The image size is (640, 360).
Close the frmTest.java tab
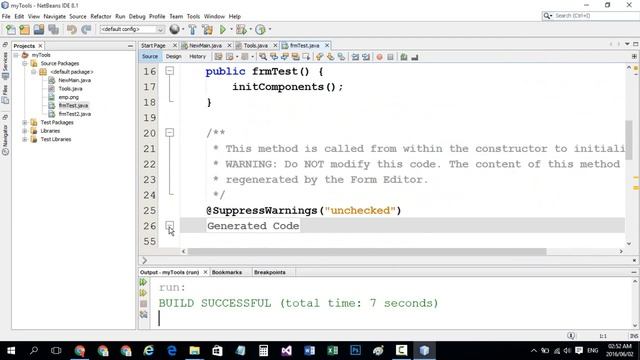click(327, 46)
